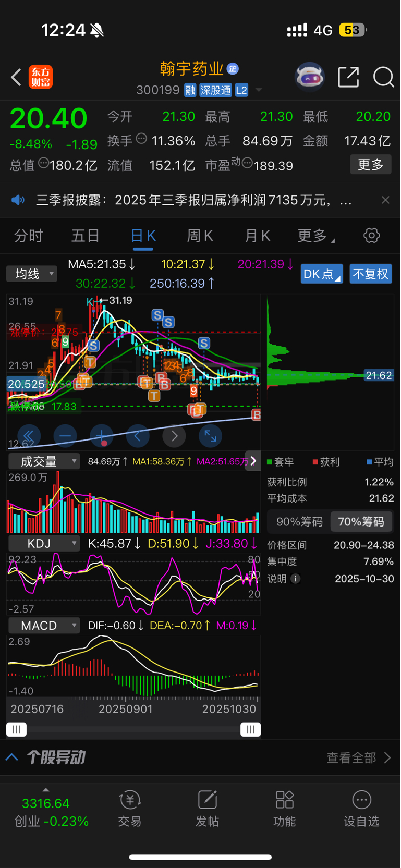
Task: Tap the speaker announcement icon
Action: [18, 200]
